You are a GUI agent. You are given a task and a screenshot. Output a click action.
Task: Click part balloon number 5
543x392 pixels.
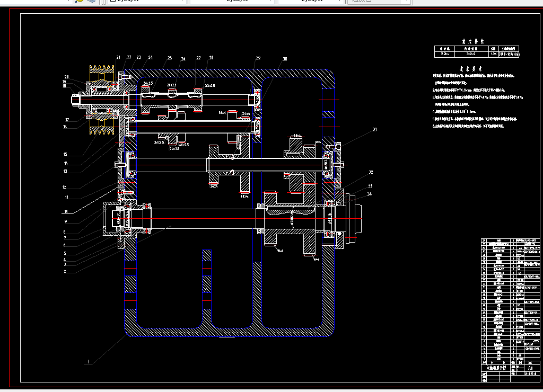coord(65,253)
